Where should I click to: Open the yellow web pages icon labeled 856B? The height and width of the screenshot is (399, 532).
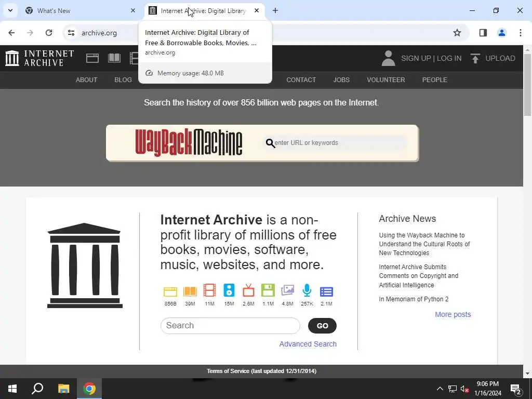[x=170, y=291]
